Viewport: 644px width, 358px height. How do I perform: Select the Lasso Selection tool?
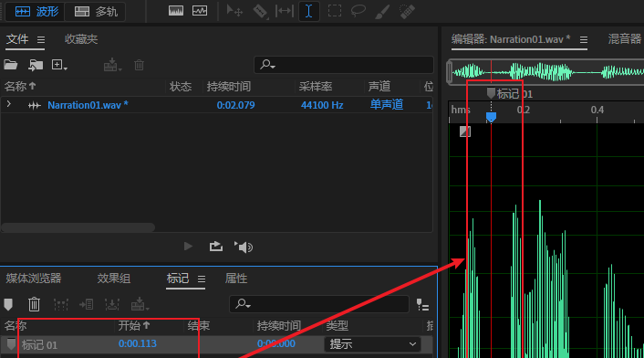358,11
